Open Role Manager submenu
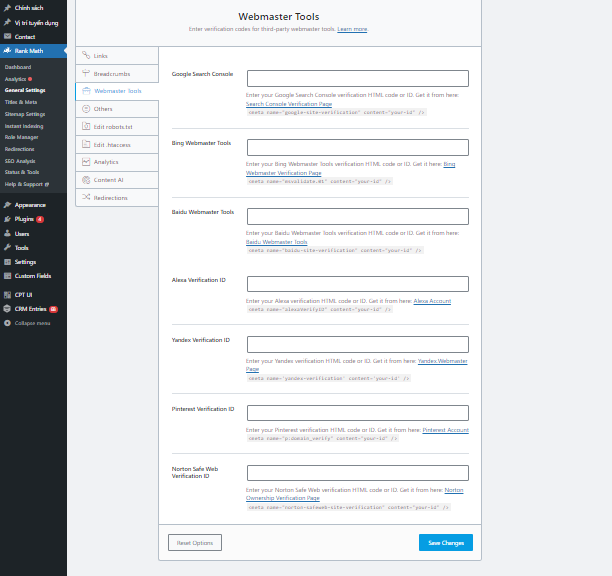This screenshot has width=612, height=576. tap(21, 137)
